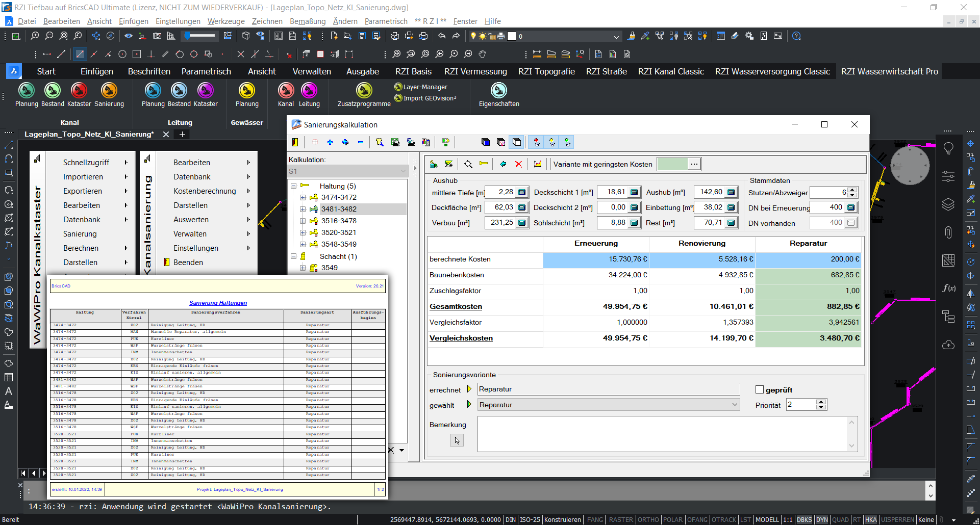Toggle DYN in the status bar

(822, 520)
